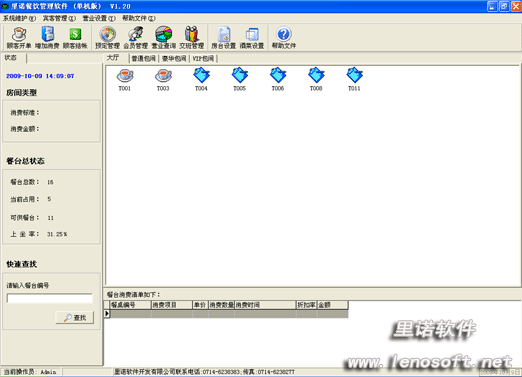The width and height of the screenshot is (522, 377).
Task: Click 金额 column header
Action: point(333,305)
